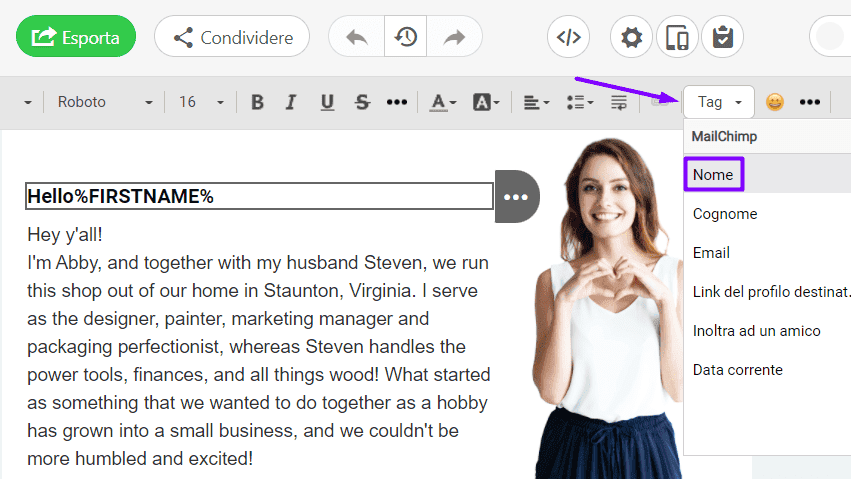Viewport: 851px width, 479px height.
Task: Open the text color picker
Action: tap(442, 102)
